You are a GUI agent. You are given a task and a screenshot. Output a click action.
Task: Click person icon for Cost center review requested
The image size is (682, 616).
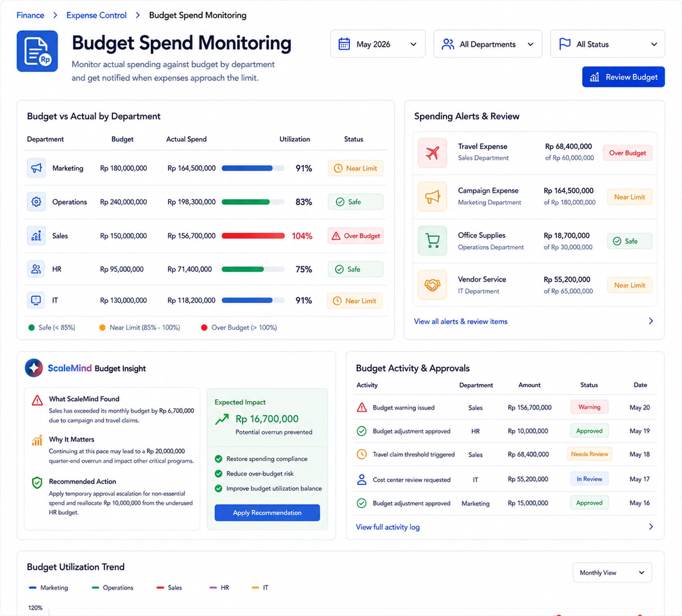(362, 479)
